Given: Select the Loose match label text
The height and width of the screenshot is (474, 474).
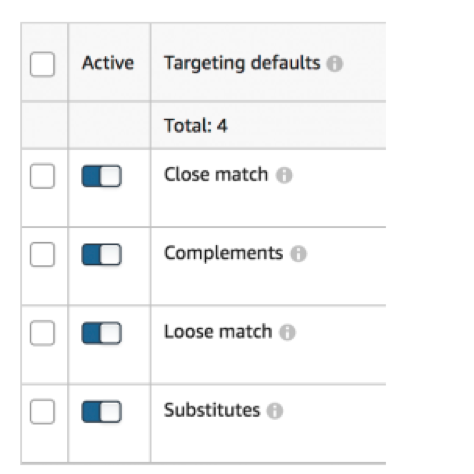Looking at the screenshot, I should point(218,332).
